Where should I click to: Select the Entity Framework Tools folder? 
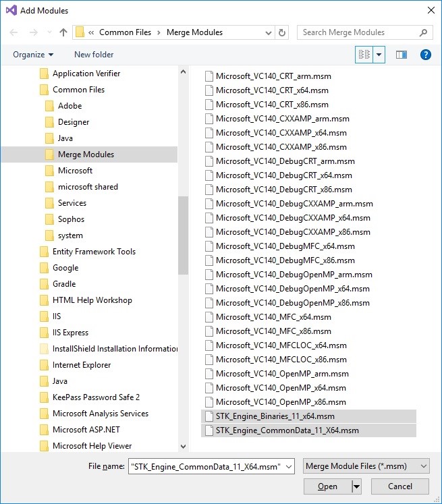tap(94, 252)
